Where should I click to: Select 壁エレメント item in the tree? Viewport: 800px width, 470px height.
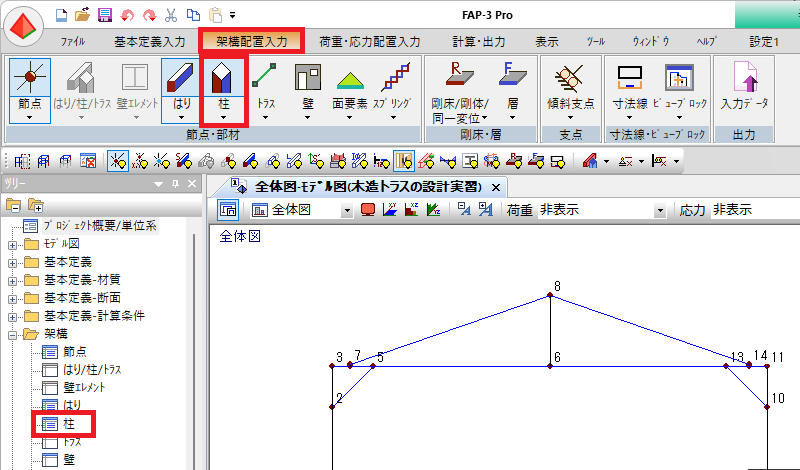point(84,387)
